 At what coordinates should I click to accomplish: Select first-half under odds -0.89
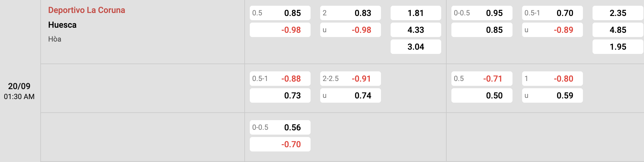pyautogui.click(x=553, y=30)
